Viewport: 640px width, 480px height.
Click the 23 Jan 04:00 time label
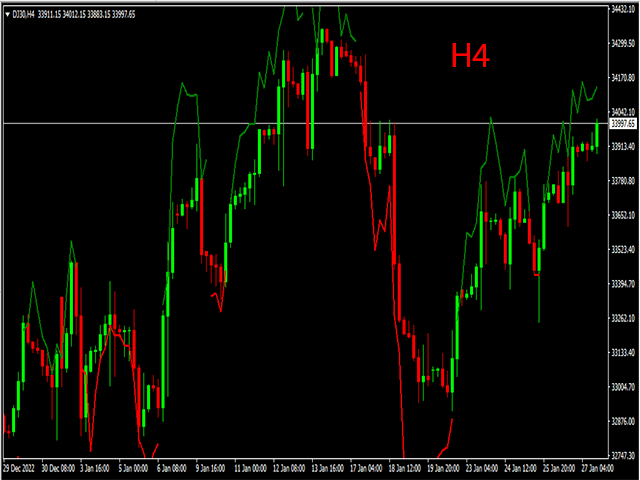point(480,467)
